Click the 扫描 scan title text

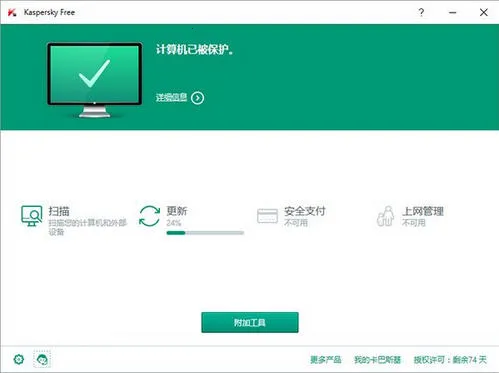point(59,211)
